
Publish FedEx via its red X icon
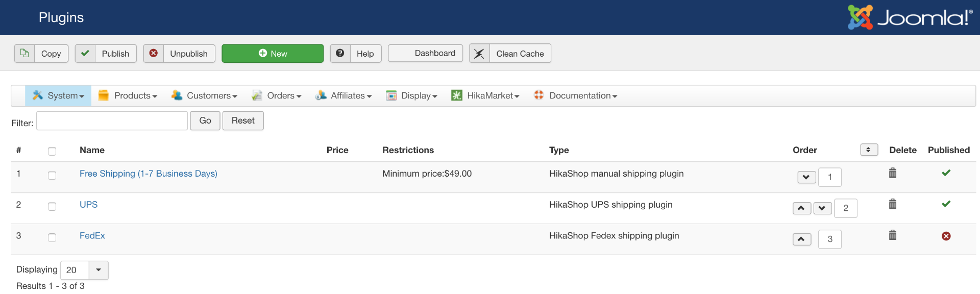946,236
